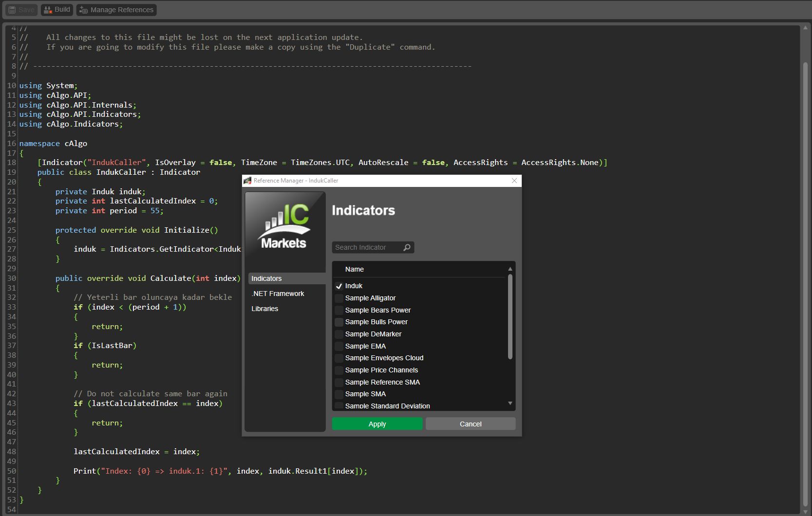Close the Reference Manager dialog

(x=514, y=181)
